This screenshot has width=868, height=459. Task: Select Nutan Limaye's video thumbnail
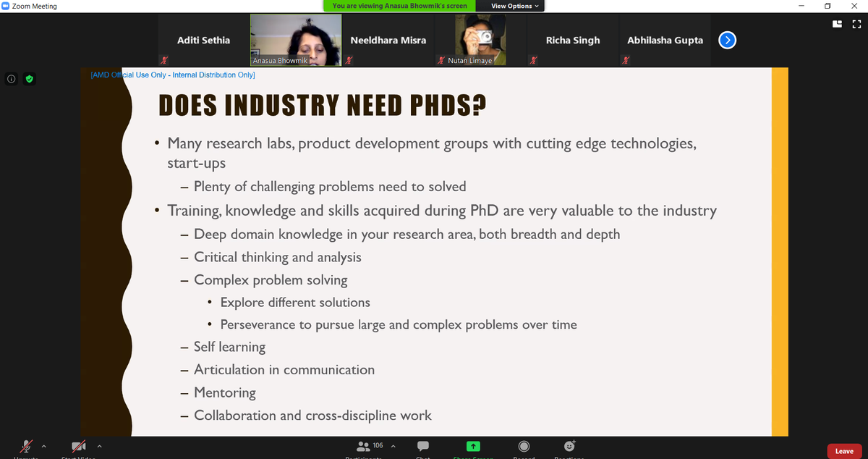coord(480,41)
